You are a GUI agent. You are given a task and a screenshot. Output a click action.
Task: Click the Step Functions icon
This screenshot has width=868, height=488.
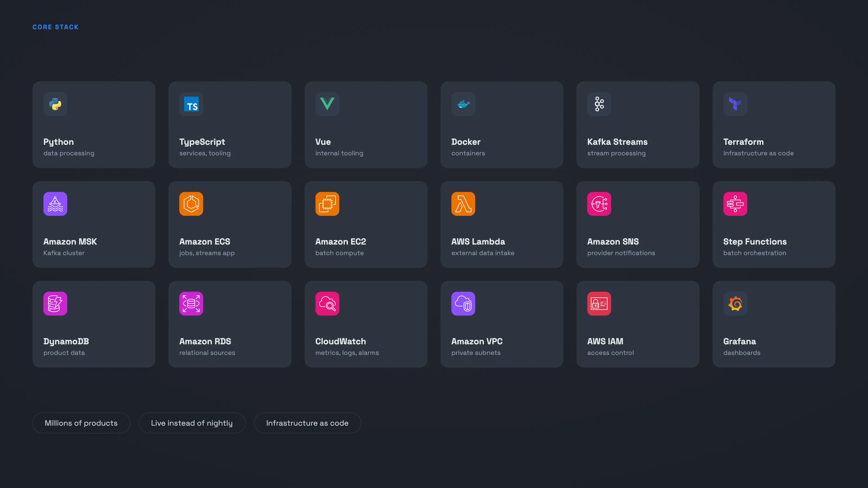(x=735, y=204)
